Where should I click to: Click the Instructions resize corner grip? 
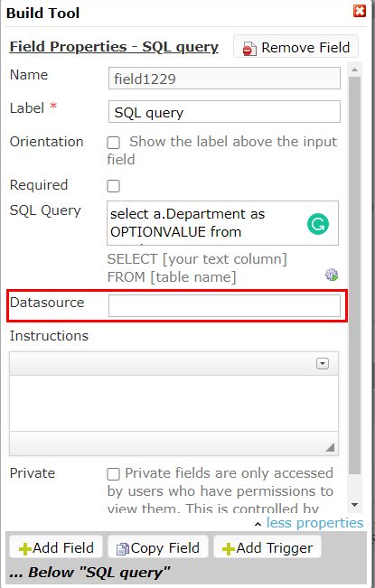click(330, 447)
